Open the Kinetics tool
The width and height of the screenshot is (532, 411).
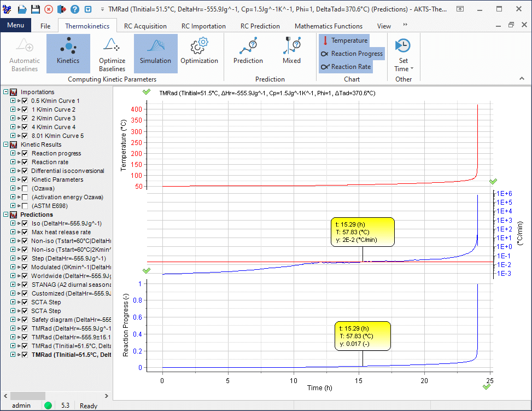tap(68, 53)
